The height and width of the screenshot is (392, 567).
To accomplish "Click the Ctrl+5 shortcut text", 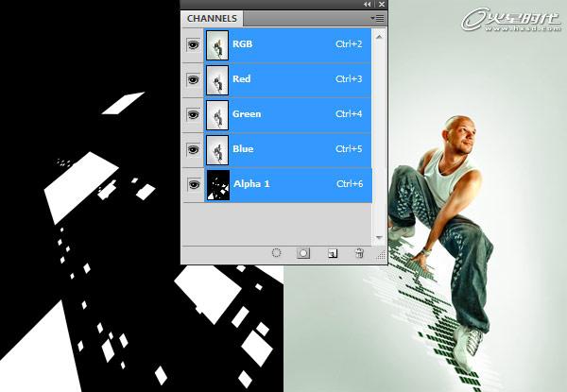I will click(349, 149).
